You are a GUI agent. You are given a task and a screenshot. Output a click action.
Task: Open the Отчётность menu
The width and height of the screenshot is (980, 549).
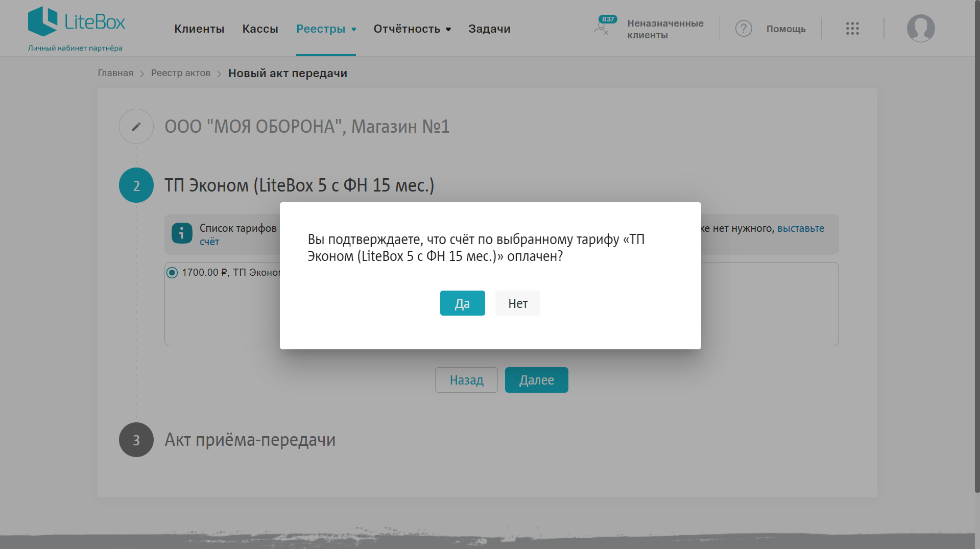tap(407, 29)
